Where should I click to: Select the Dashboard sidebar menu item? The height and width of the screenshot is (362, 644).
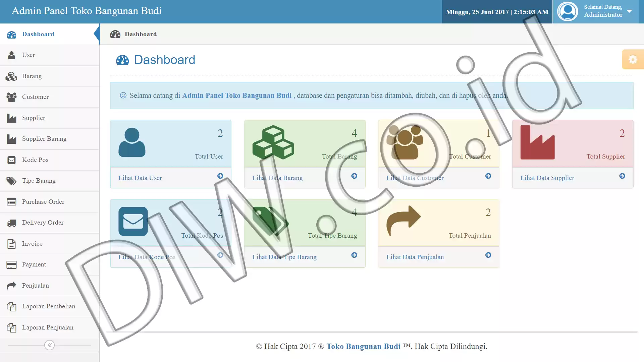(x=50, y=34)
